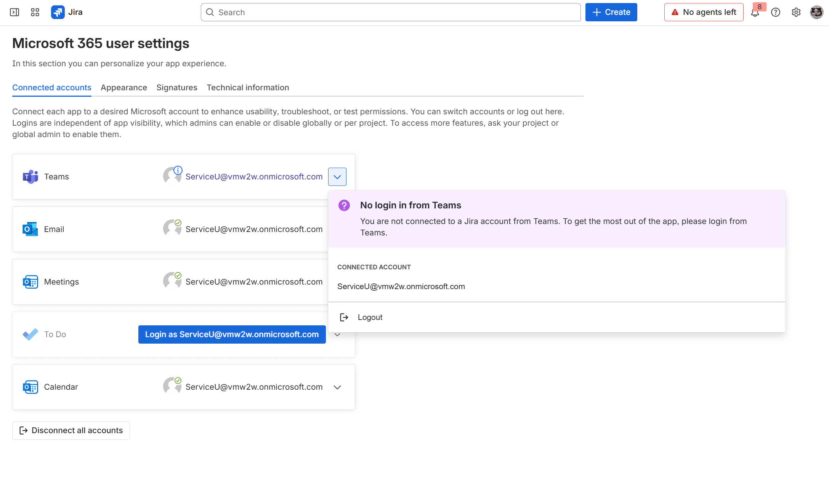Toggle the sidebar collapse icon
The height and width of the screenshot is (504, 829).
click(14, 12)
